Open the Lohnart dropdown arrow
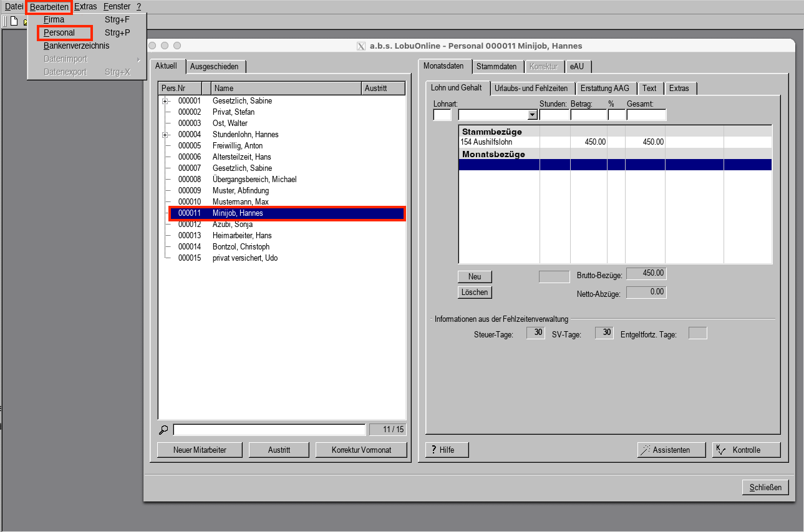 pyautogui.click(x=532, y=115)
